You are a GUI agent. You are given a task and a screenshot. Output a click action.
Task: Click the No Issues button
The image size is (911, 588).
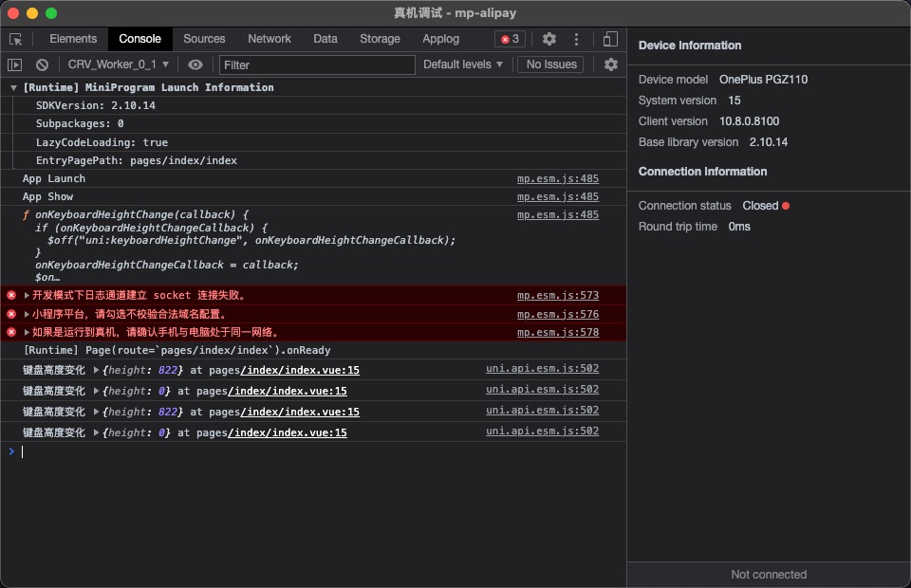click(x=550, y=64)
